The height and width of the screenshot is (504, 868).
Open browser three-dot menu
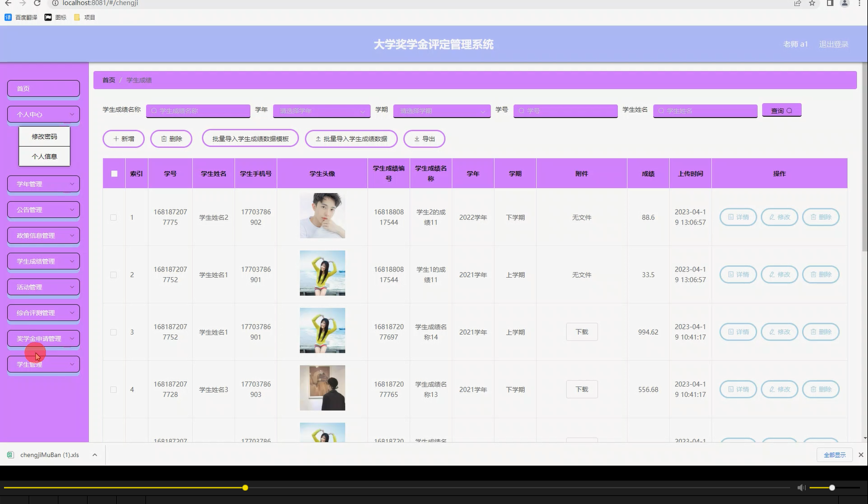coord(859,3)
